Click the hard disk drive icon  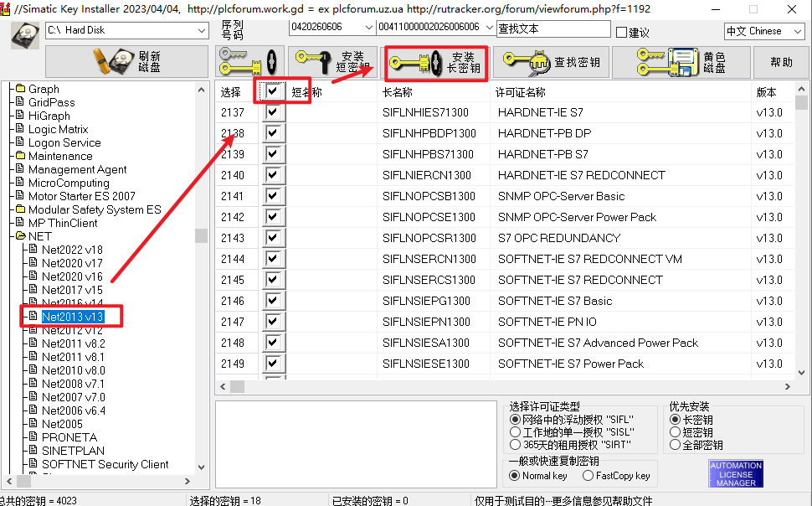[25, 35]
